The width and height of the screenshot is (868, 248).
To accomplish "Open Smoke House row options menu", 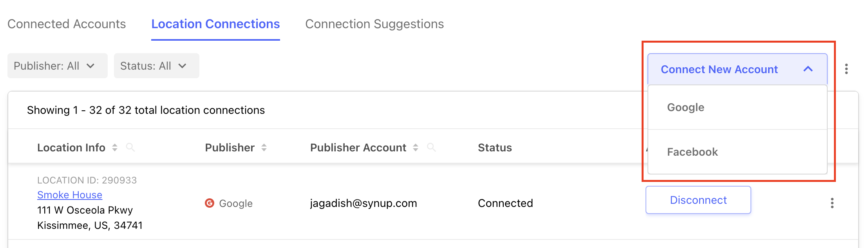I will [832, 203].
